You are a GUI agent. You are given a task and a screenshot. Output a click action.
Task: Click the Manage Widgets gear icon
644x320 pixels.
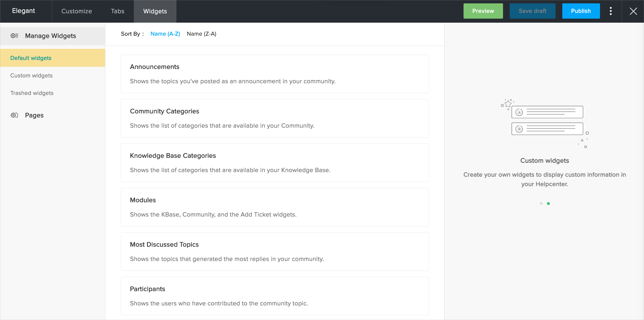[x=14, y=36]
